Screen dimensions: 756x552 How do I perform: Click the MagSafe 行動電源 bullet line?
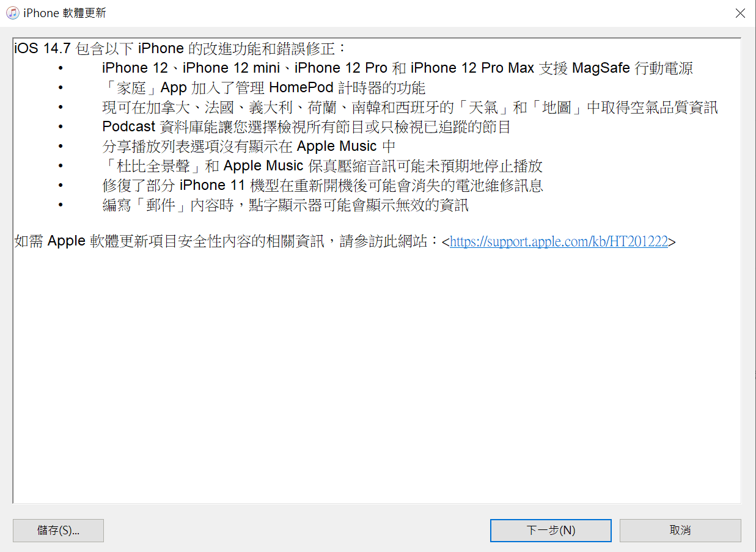pos(397,68)
